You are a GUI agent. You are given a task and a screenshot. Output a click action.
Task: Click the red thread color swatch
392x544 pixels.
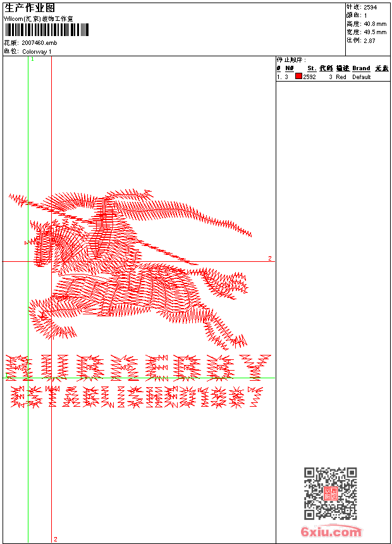pyautogui.click(x=298, y=77)
